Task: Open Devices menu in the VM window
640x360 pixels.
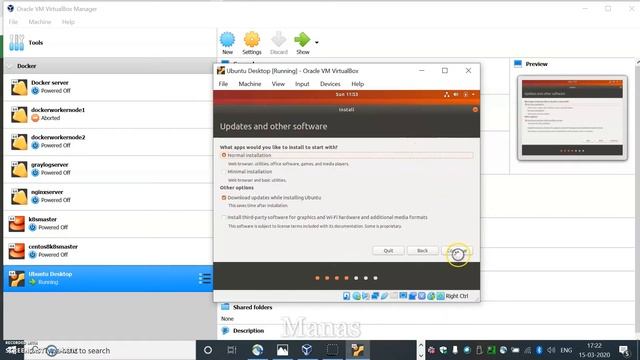Action: (330, 84)
